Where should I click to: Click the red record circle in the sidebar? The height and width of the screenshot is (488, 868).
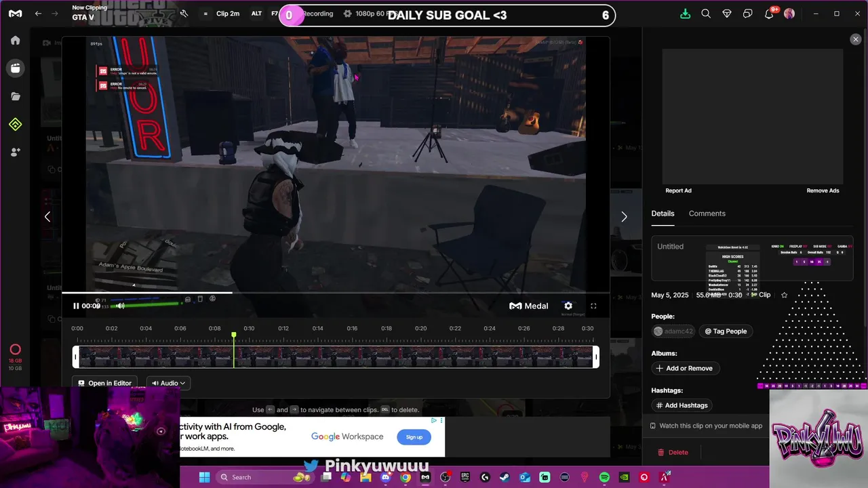15,350
